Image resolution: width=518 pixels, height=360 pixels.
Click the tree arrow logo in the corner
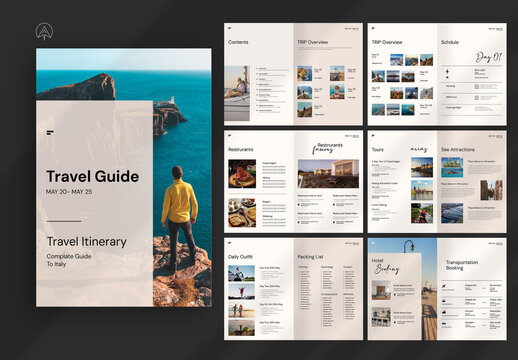pyautogui.click(x=44, y=31)
